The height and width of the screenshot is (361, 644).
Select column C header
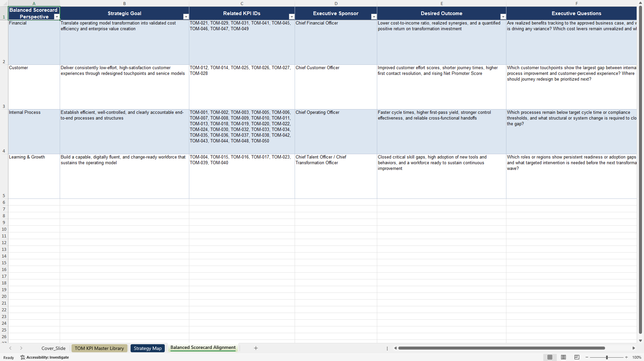pos(242,3)
